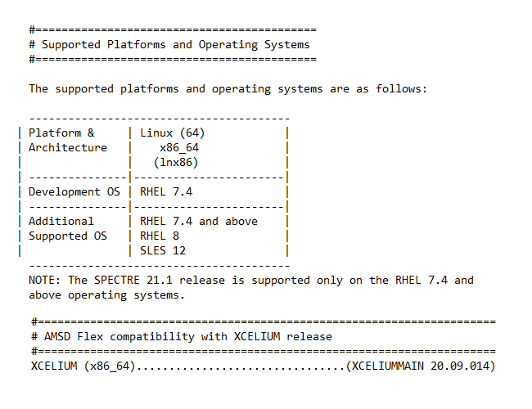This screenshot has width=532, height=409.
Task: Click the 'AMSD Flex compatibility with XCELIUM release' heading
Action: pyautogui.click(x=188, y=336)
